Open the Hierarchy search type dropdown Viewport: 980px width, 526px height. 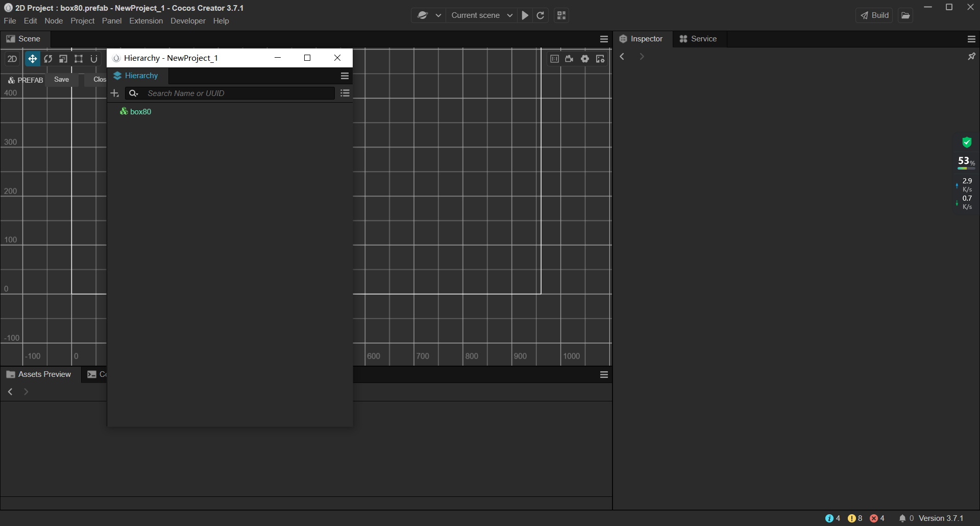[x=134, y=93]
